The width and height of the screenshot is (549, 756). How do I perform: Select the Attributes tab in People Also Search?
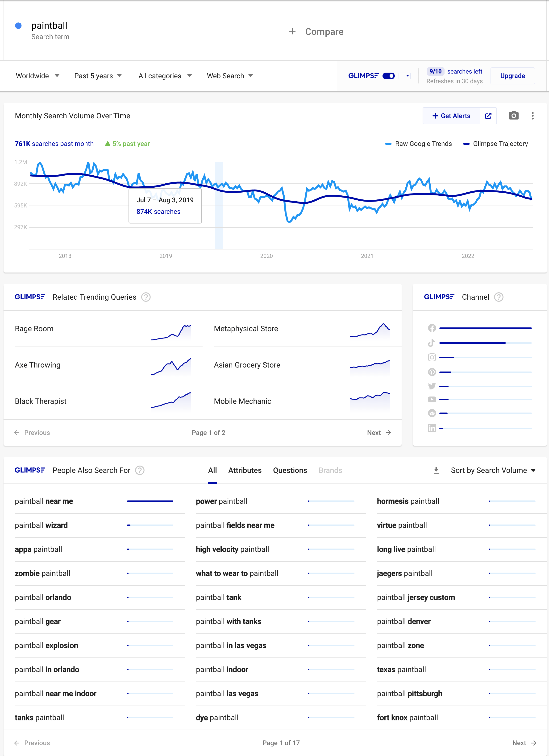coord(245,470)
